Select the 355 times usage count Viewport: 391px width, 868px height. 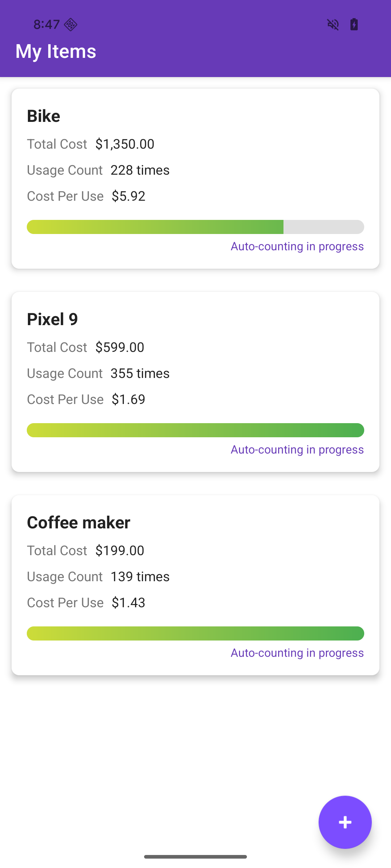click(140, 373)
